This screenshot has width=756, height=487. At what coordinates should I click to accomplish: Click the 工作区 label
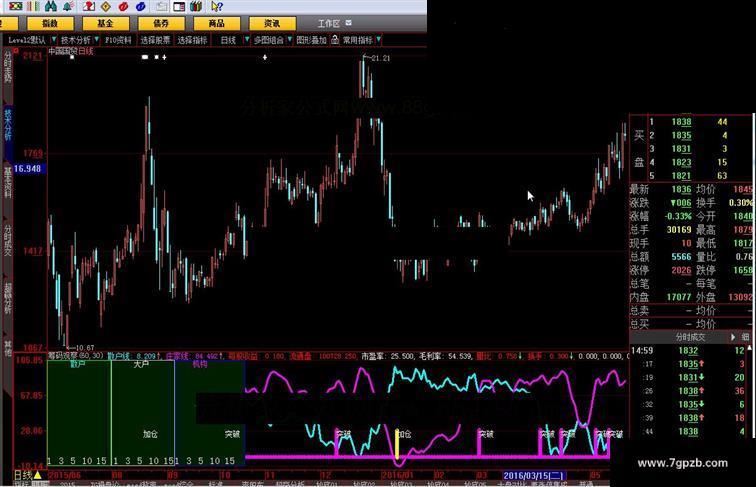(329, 23)
